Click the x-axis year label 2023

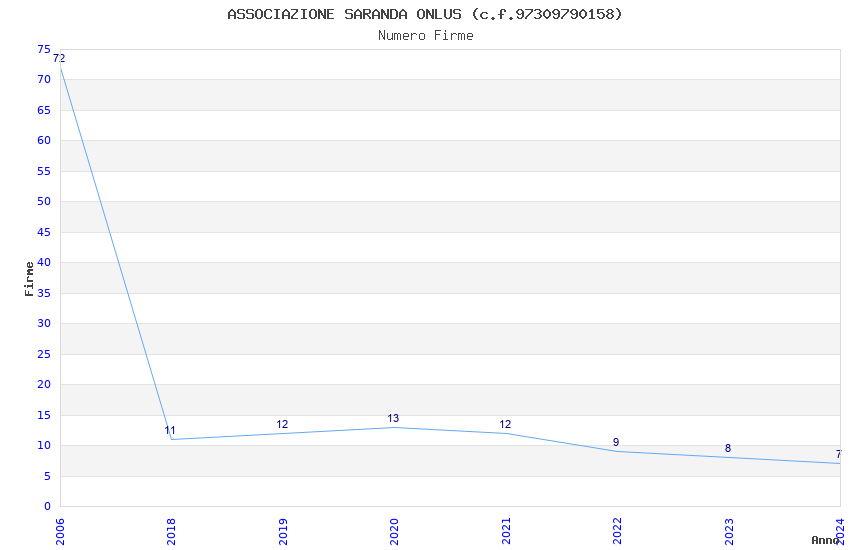point(729,532)
